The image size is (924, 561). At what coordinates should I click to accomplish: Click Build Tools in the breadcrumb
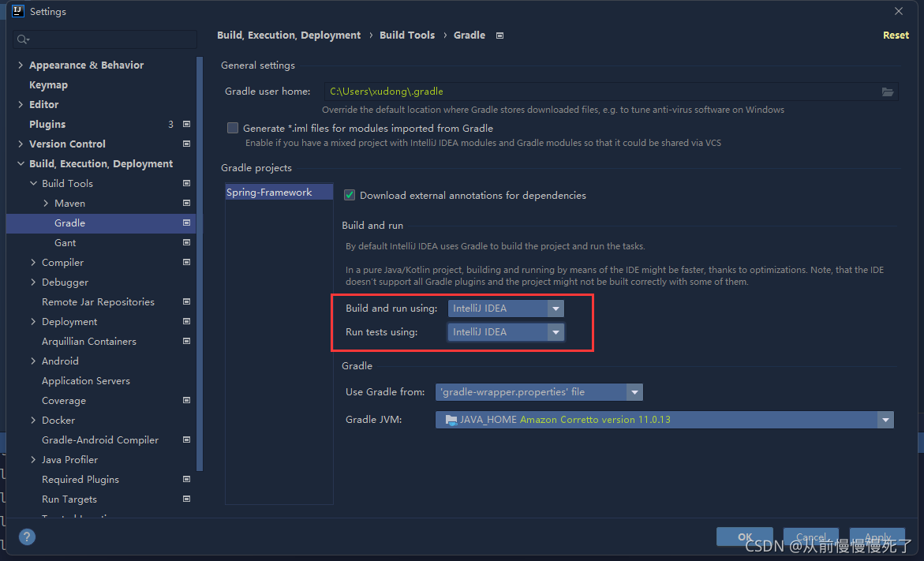(x=407, y=36)
